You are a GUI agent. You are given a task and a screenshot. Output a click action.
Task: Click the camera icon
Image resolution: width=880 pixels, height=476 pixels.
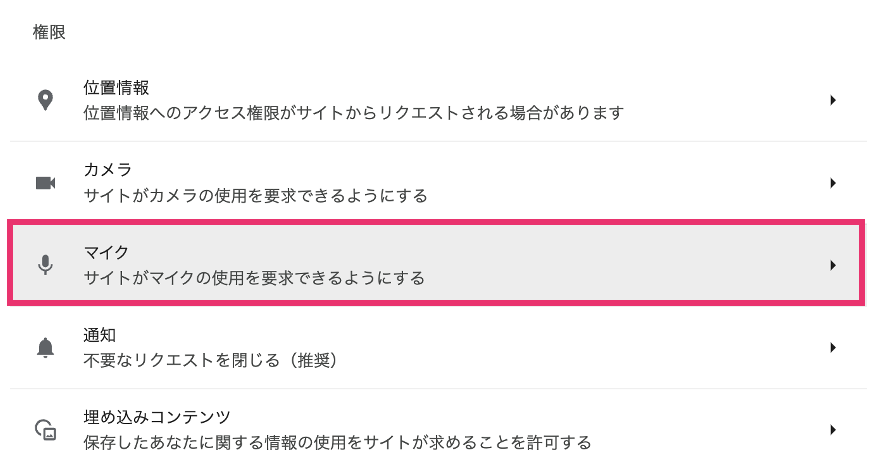[45, 183]
